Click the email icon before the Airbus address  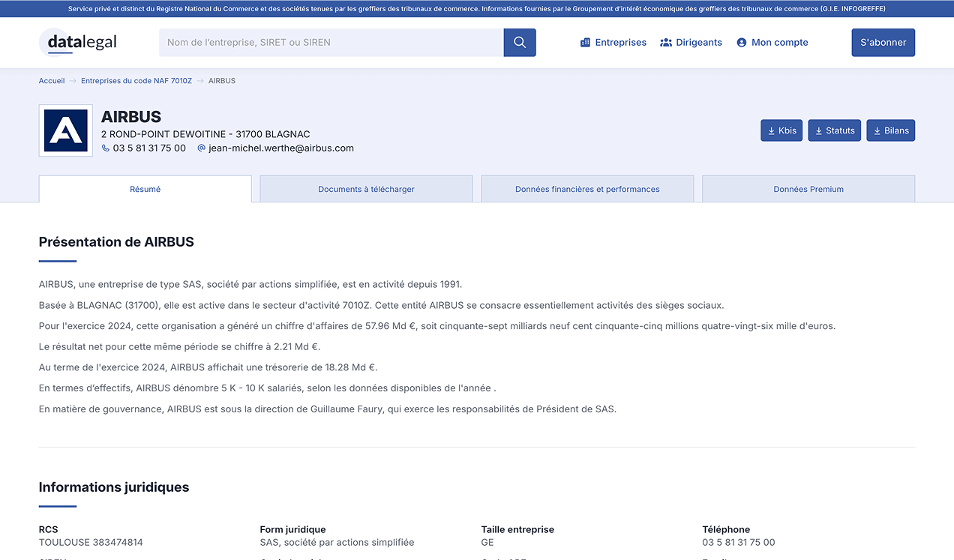click(200, 148)
